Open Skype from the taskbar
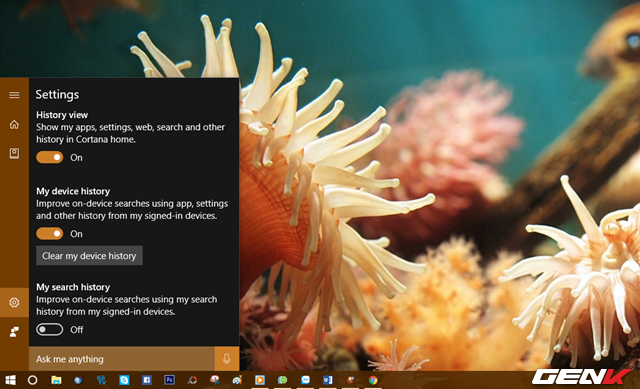The width and height of the screenshot is (640, 389). click(124, 380)
